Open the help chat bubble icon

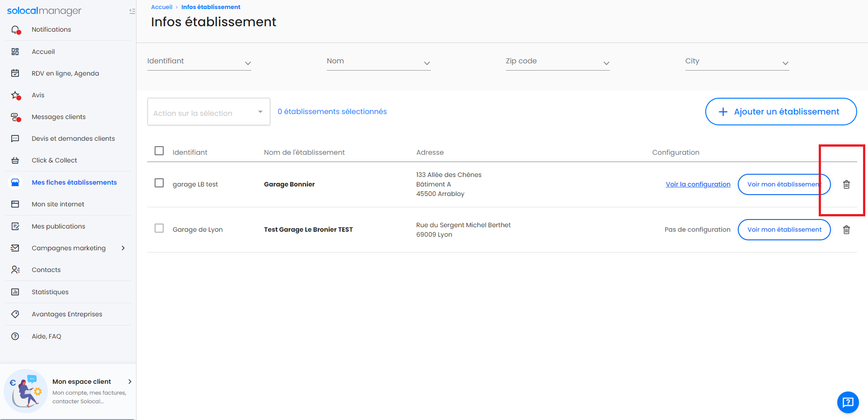coord(848,402)
